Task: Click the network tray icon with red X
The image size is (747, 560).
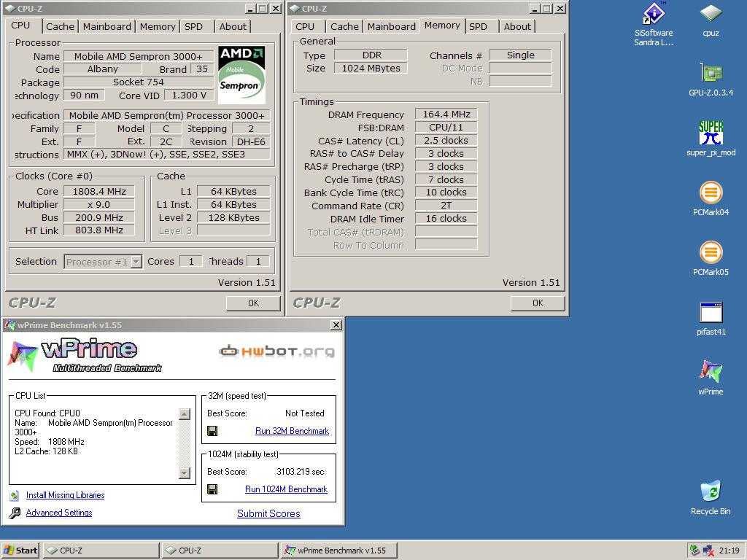Action: click(x=708, y=551)
